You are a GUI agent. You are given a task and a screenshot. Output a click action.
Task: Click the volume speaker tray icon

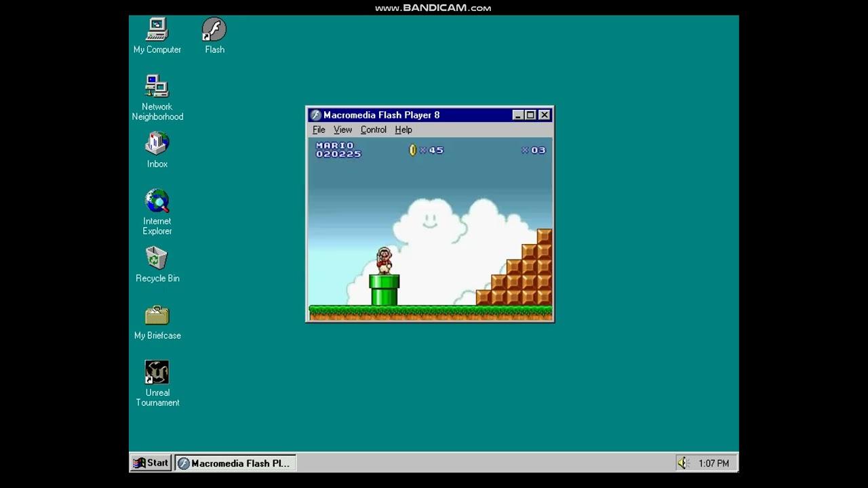pos(682,463)
